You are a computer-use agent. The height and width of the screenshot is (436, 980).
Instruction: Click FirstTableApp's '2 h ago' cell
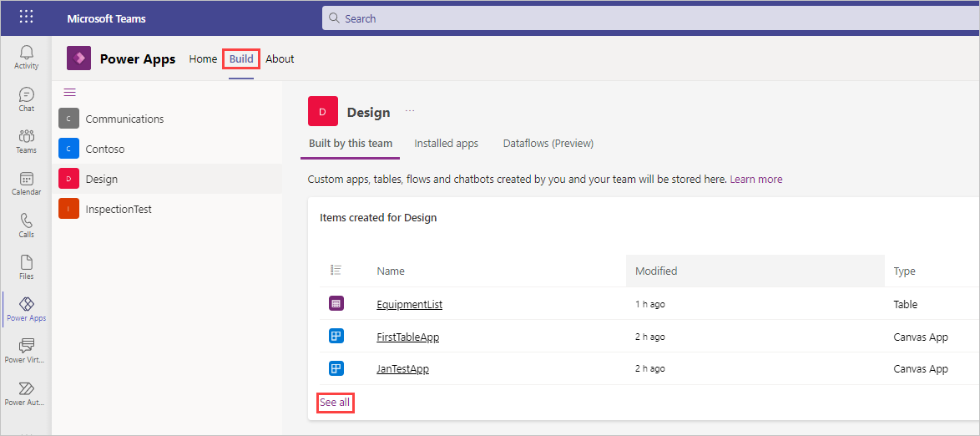[x=650, y=337]
